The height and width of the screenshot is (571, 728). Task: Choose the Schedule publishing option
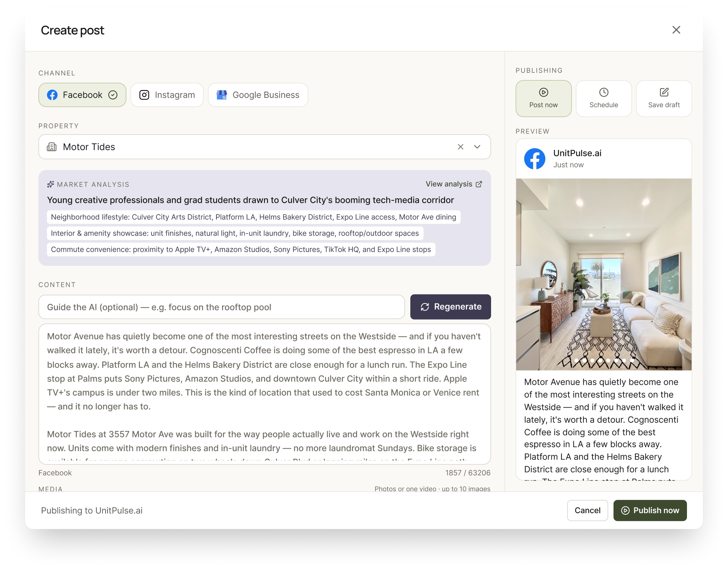point(604,98)
